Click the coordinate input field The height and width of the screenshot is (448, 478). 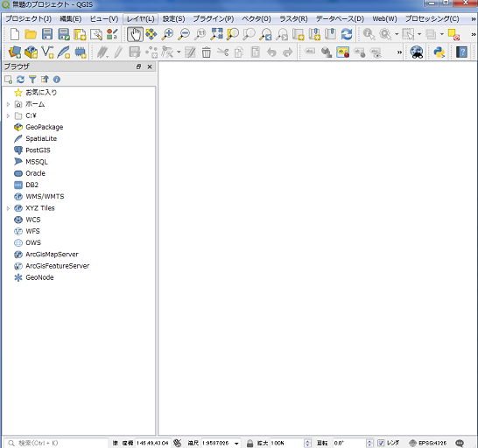tap(153, 443)
